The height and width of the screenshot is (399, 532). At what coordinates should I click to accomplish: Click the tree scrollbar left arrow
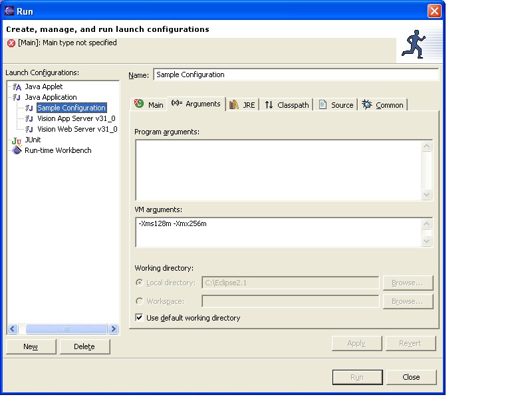(x=13, y=329)
